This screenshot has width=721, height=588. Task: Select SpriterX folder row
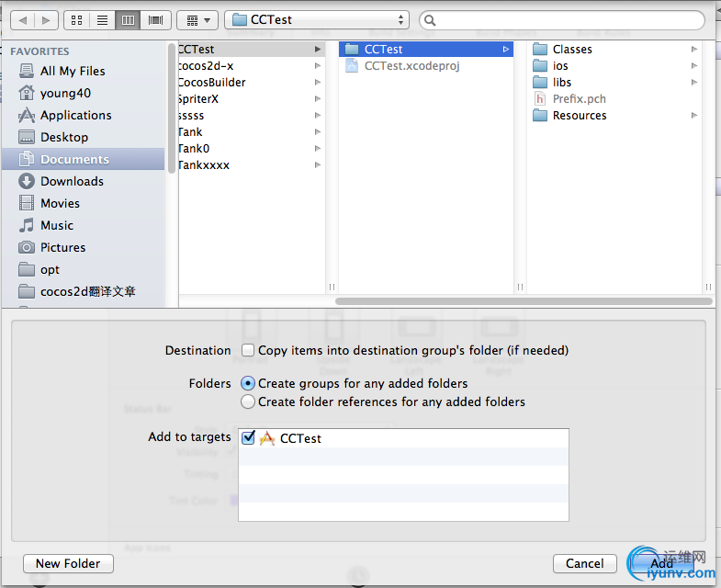(252, 99)
